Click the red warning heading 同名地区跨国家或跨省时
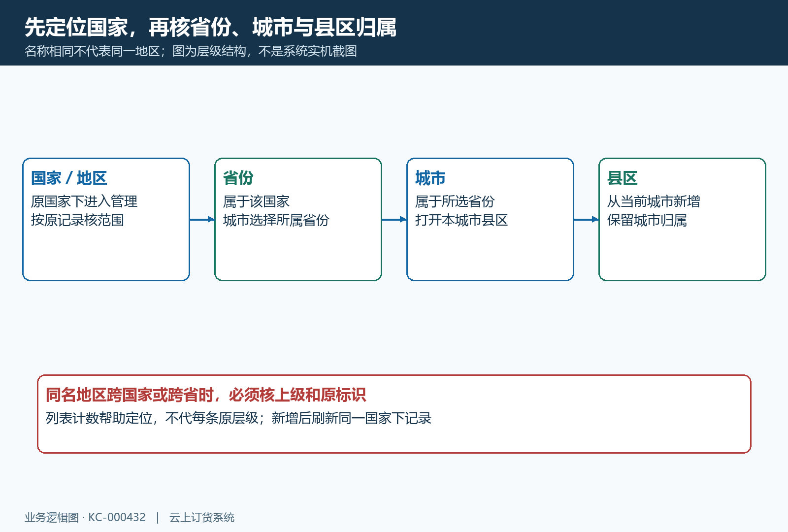Screen dimensions: 788x532 (130, 395)
